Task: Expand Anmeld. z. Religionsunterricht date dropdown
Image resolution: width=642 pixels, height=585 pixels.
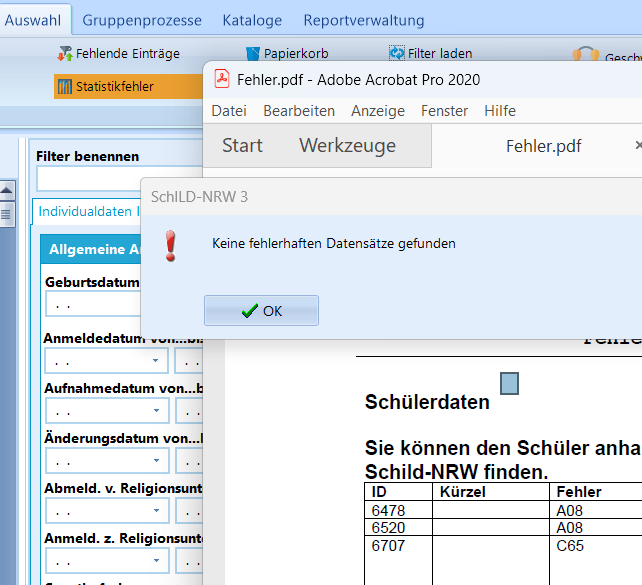Action: (x=156, y=560)
